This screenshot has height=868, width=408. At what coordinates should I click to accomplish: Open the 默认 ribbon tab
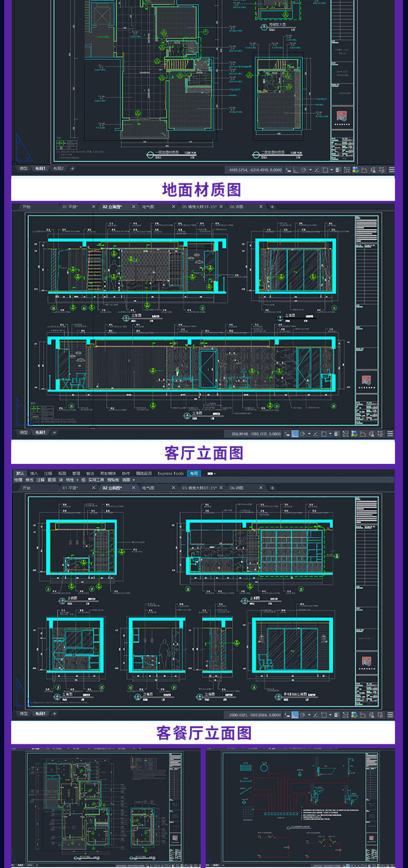pyautogui.click(x=20, y=473)
